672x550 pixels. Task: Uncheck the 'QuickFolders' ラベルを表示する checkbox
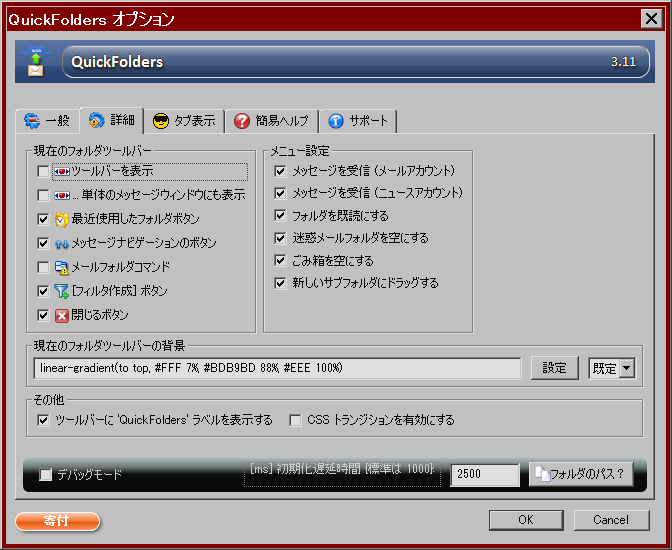[43, 420]
